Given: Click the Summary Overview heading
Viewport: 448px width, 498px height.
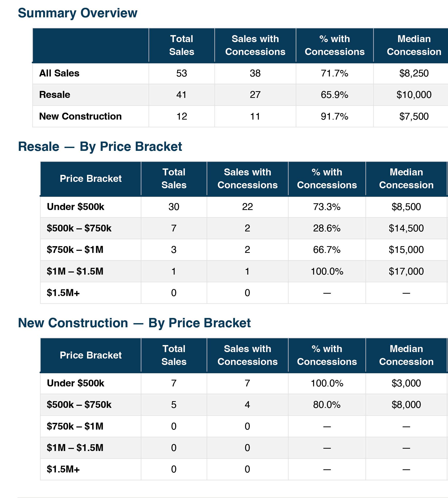Looking at the screenshot, I should click(x=77, y=13).
